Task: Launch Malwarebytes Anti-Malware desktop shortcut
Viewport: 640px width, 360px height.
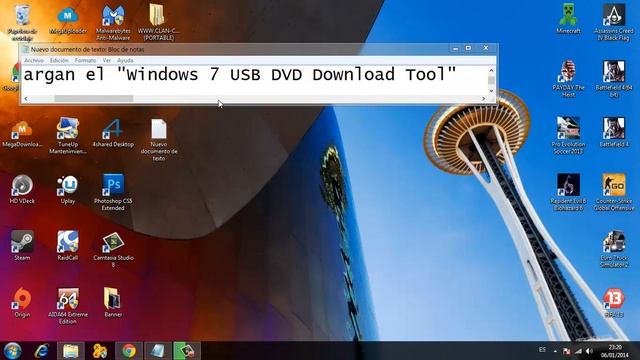Action: 113,22
